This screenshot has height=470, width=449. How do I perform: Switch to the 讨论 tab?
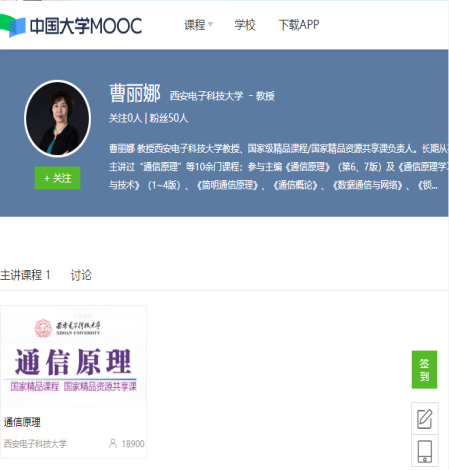(x=81, y=275)
